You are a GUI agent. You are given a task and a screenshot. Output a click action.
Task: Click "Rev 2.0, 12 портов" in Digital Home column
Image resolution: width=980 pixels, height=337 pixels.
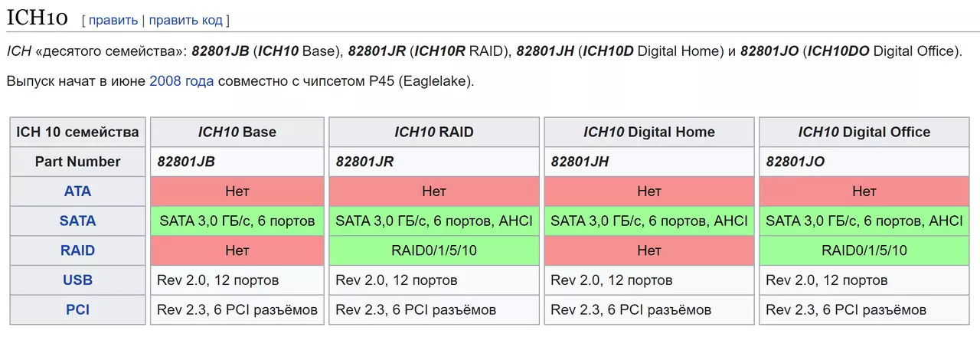click(649, 280)
